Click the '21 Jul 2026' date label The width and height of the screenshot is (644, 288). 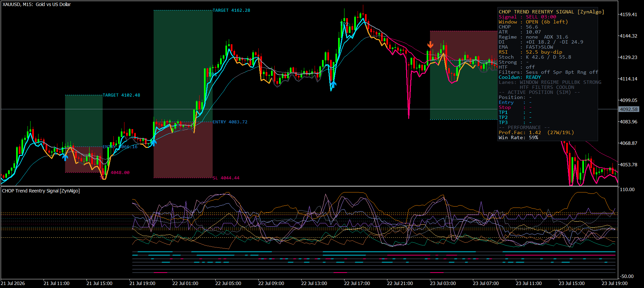coord(13,283)
